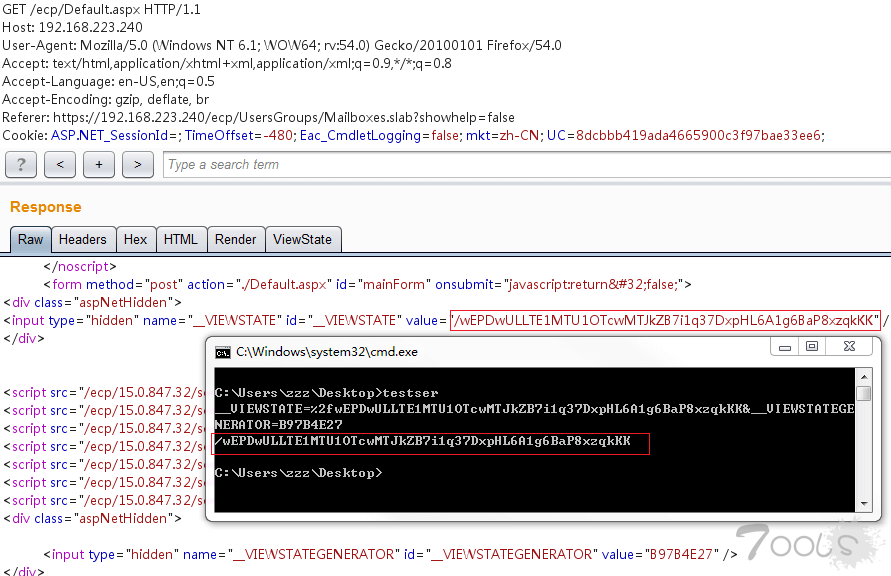
Task: Click the 'testser' command in cmd
Action: [x=410, y=393]
